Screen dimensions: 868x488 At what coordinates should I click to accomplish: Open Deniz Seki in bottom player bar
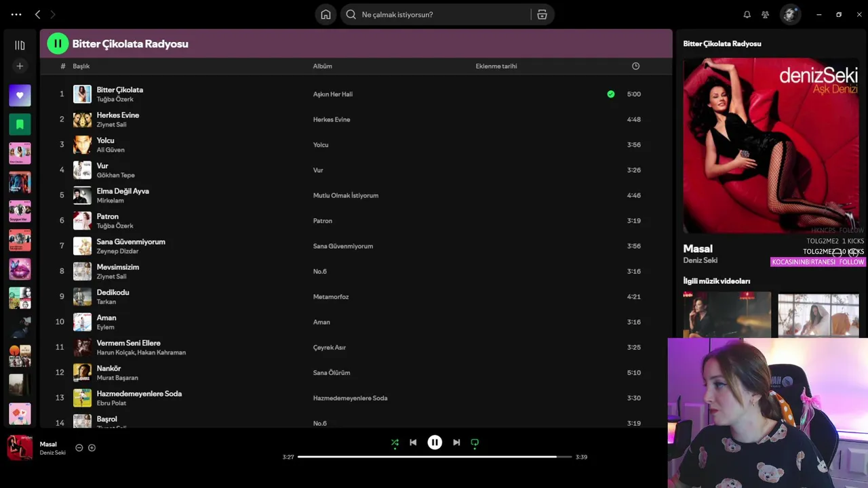[52, 453]
